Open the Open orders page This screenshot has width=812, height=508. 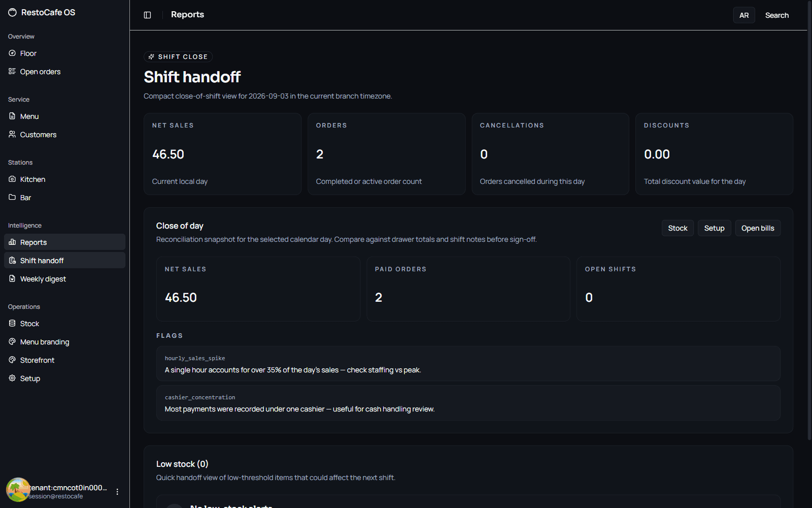point(64,72)
